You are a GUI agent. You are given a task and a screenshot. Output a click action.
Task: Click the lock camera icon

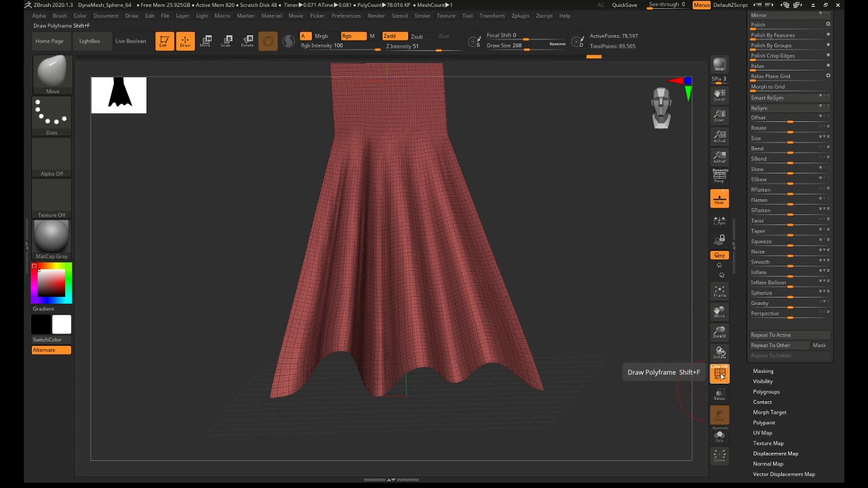(719, 239)
